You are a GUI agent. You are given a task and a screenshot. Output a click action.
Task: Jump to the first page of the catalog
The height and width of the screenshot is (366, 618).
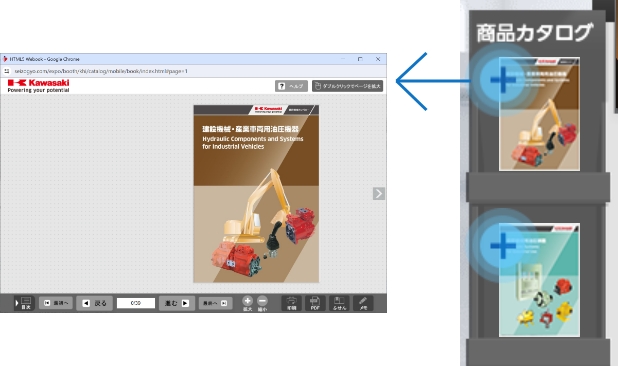(56, 303)
